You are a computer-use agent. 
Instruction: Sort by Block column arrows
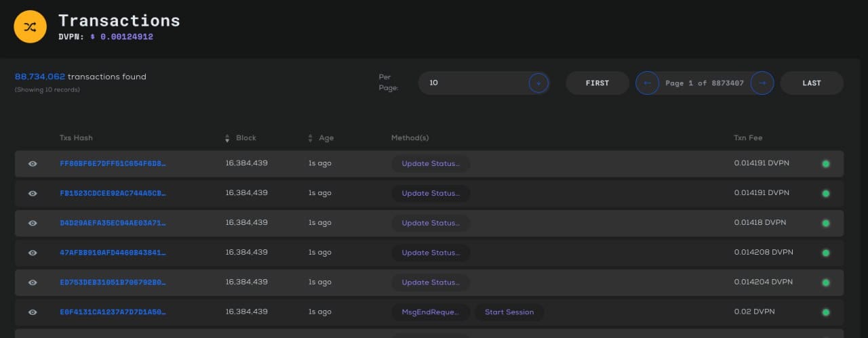click(227, 138)
